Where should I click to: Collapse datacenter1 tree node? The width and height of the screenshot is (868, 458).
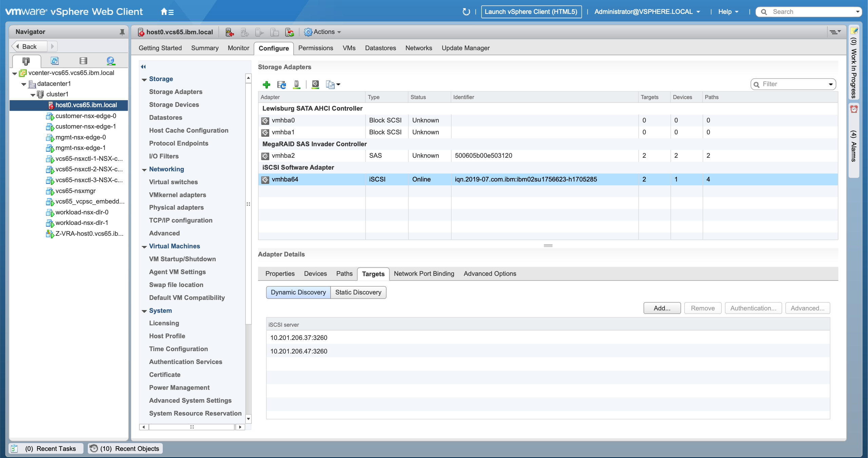point(23,84)
